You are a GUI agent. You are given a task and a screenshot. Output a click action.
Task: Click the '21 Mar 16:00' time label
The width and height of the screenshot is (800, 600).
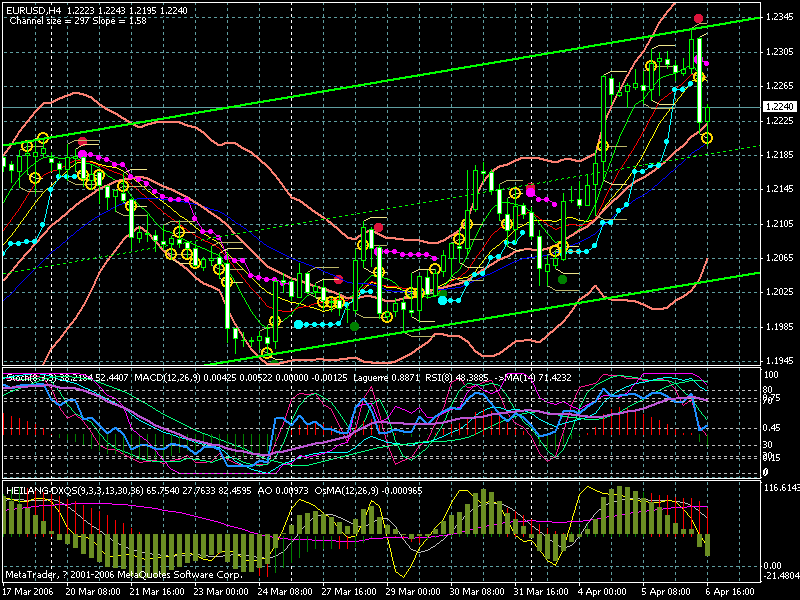tap(157, 592)
